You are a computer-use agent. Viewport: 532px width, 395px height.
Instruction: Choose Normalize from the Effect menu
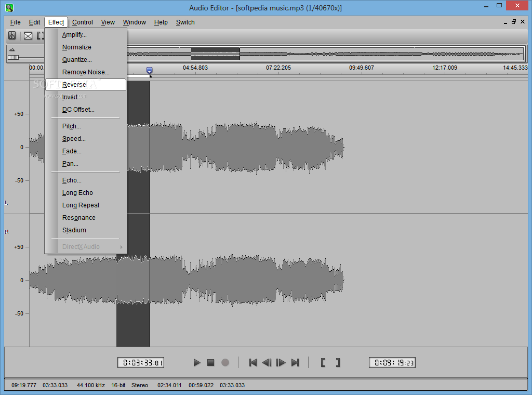pos(86,47)
